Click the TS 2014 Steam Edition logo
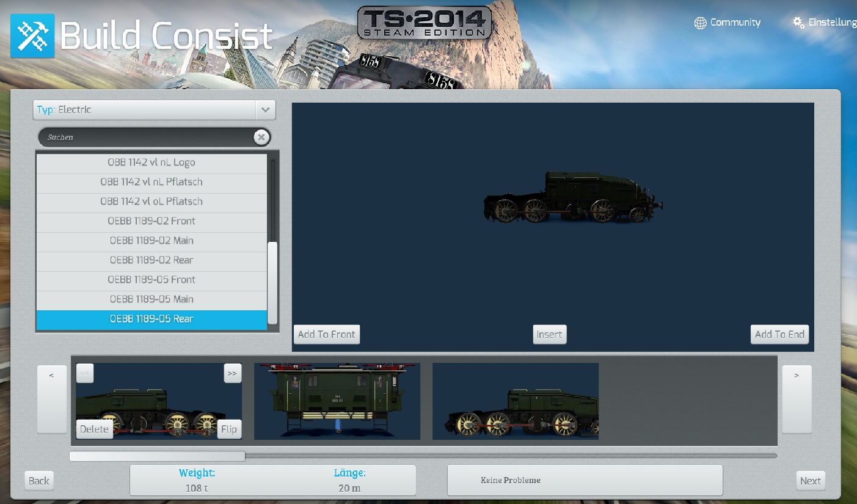This screenshot has height=504, width=857. [x=425, y=23]
